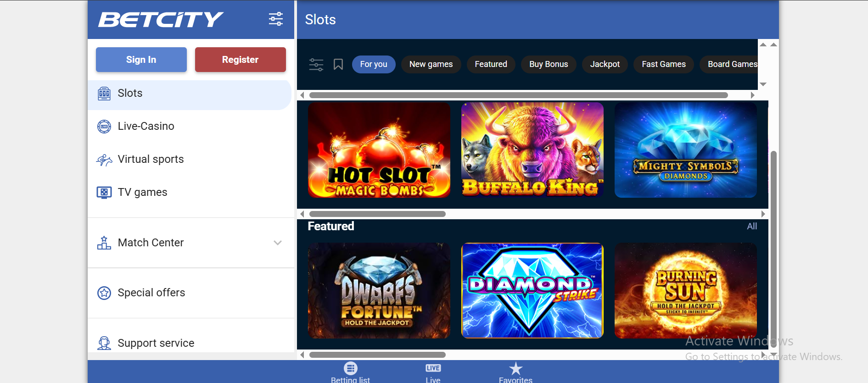Click the Live-Casino chip icon
868x383 pixels.
point(104,126)
